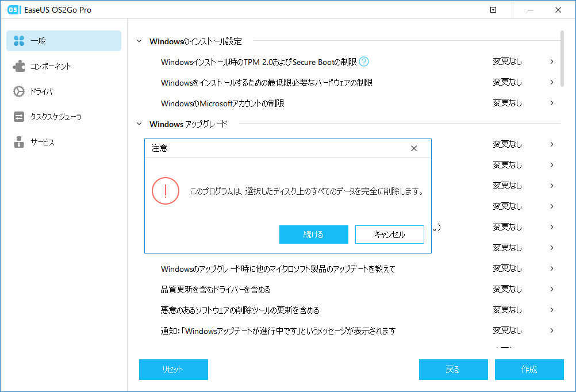Click the サービス sidebar icon

19,142
